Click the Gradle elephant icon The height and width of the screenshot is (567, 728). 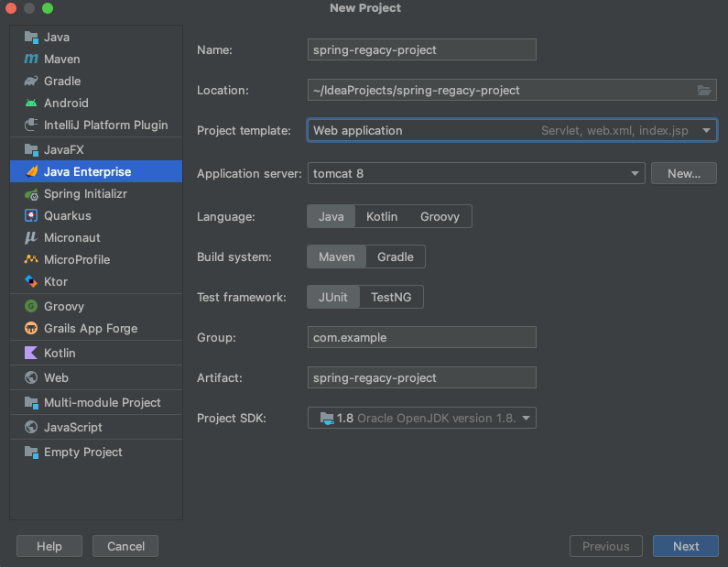click(31, 81)
